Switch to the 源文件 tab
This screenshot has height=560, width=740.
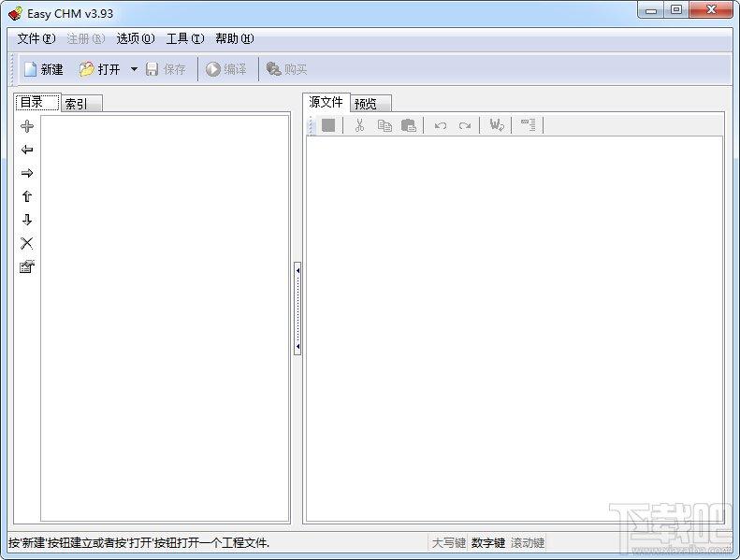326,102
